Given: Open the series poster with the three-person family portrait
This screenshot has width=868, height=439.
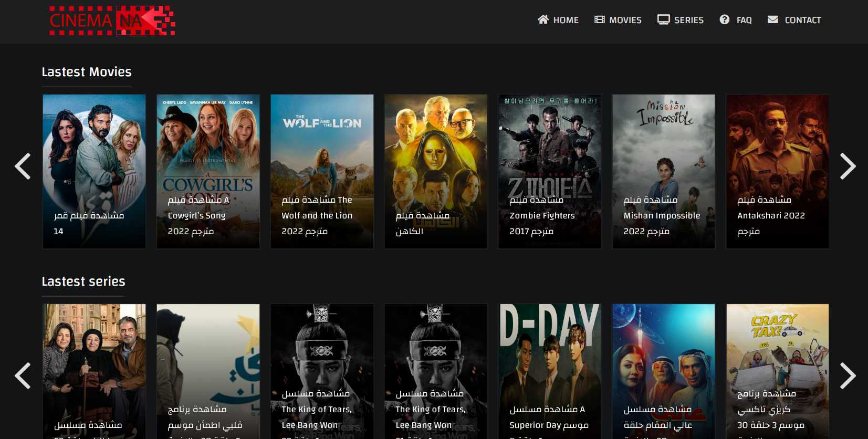Looking at the screenshot, I should pos(94,371).
